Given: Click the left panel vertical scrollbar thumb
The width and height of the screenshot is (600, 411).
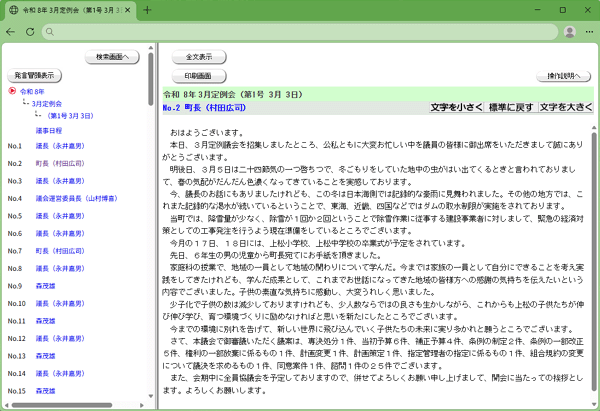Looking at the screenshot, I should 151,78.
